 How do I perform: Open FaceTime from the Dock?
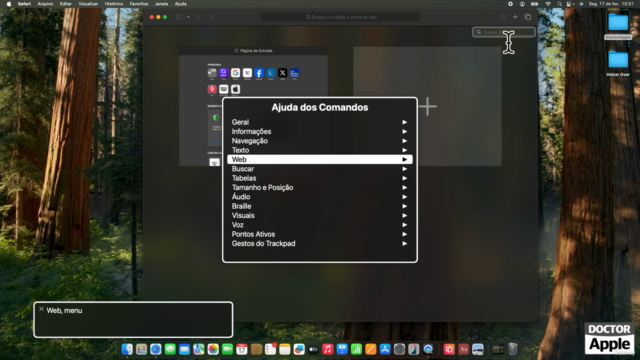pyautogui.click(x=227, y=349)
